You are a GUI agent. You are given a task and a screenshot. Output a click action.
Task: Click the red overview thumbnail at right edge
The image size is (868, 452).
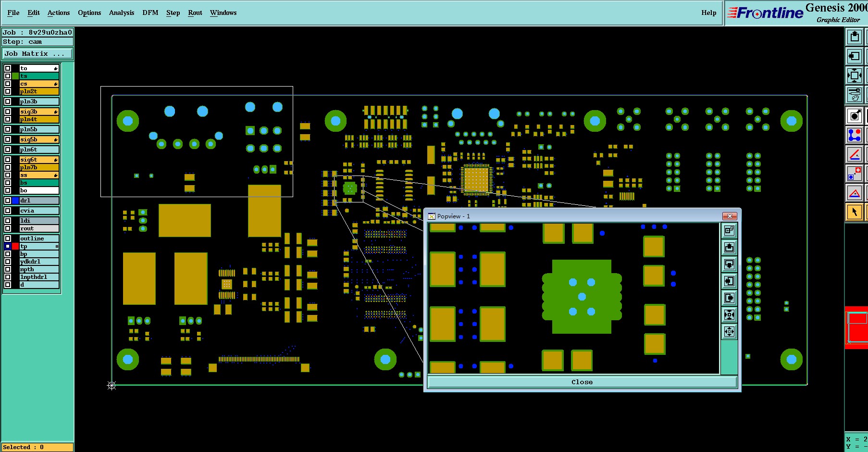tap(856, 327)
